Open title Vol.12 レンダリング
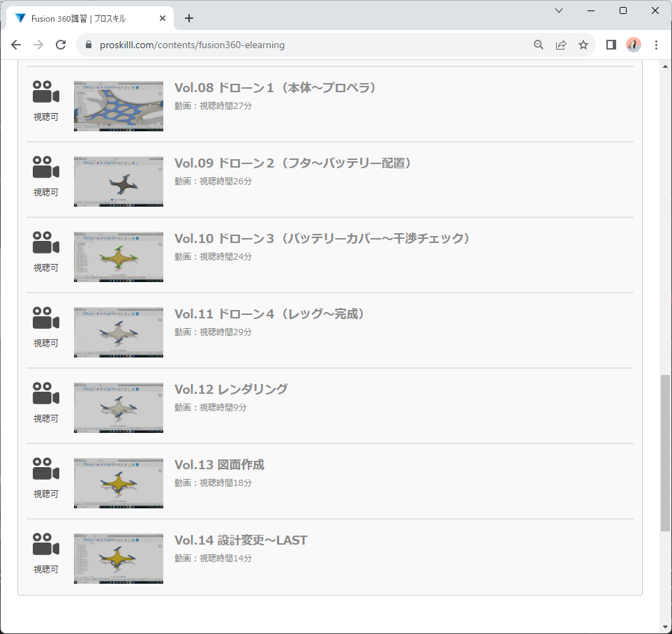 tap(231, 389)
